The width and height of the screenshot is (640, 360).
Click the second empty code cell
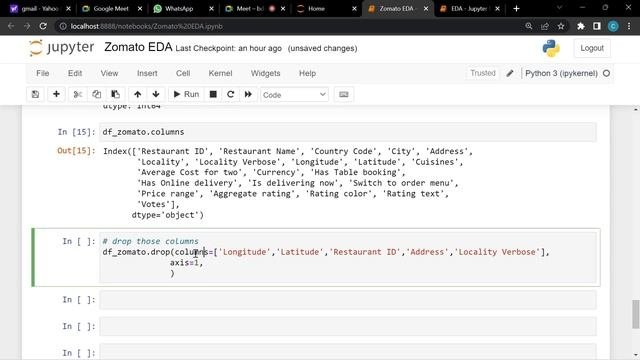coord(348,327)
